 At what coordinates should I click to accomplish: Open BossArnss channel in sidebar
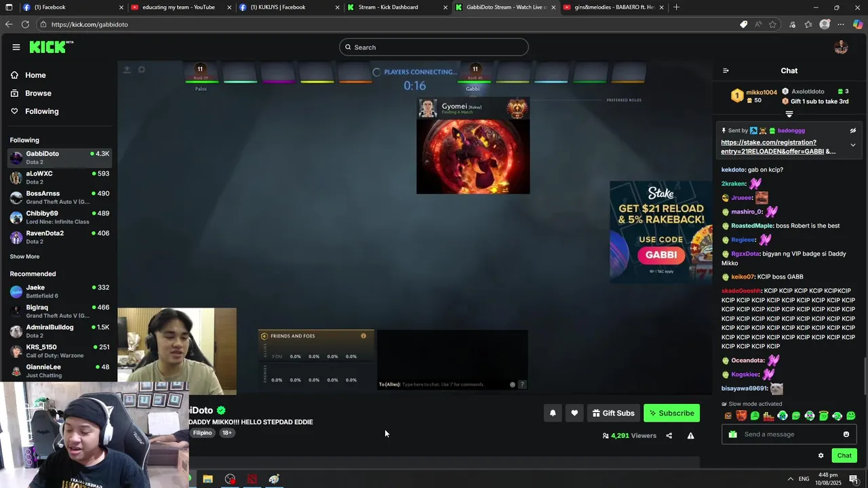[x=60, y=197]
